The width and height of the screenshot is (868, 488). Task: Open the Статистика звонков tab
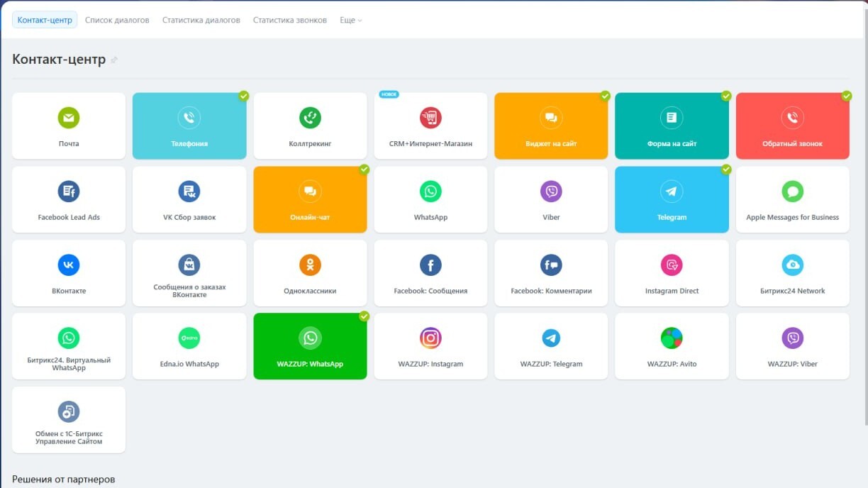290,20
